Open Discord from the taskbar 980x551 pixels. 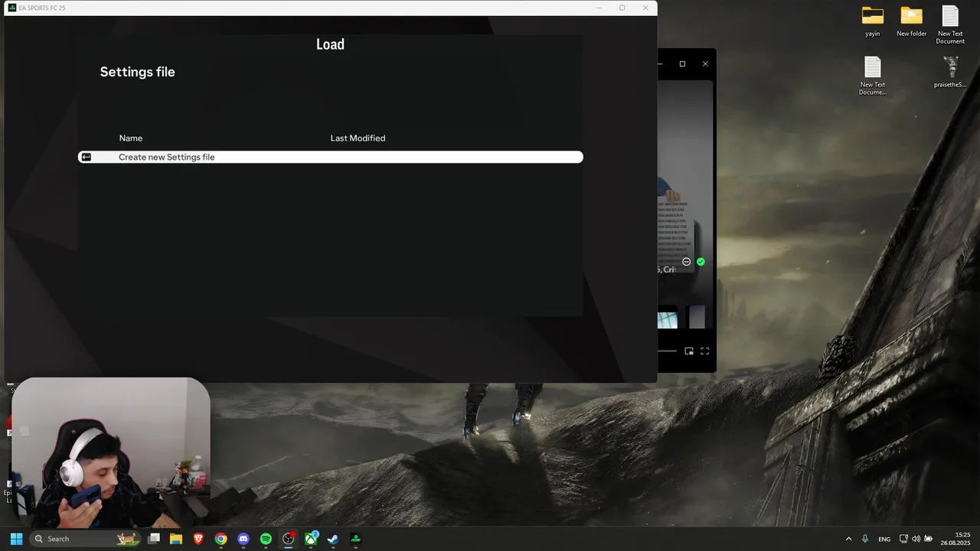pyautogui.click(x=243, y=539)
